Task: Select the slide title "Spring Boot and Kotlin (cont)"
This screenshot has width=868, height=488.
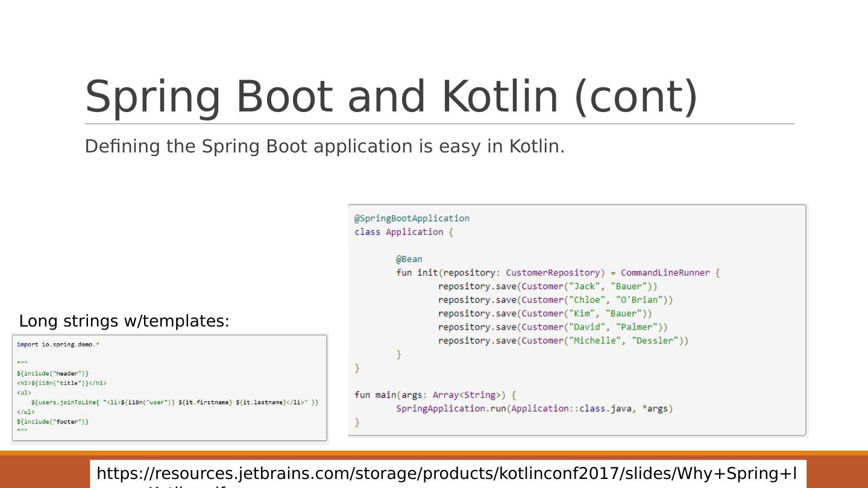Action: click(391, 96)
